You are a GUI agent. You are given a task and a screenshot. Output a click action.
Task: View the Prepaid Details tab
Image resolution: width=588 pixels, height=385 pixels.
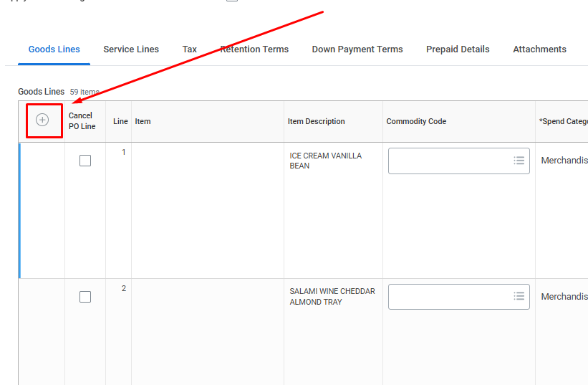[458, 49]
